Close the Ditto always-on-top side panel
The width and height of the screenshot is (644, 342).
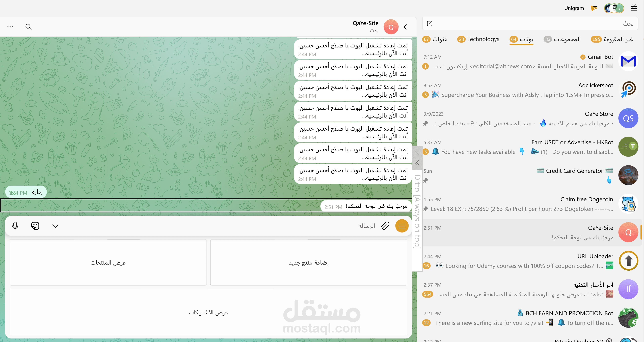point(417,153)
